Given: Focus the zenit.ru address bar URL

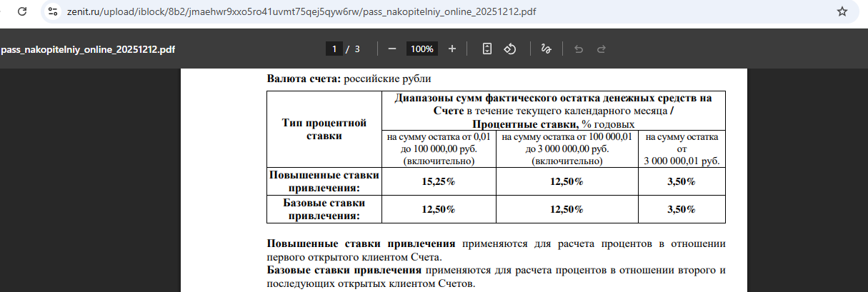Looking at the screenshot, I should [x=300, y=12].
